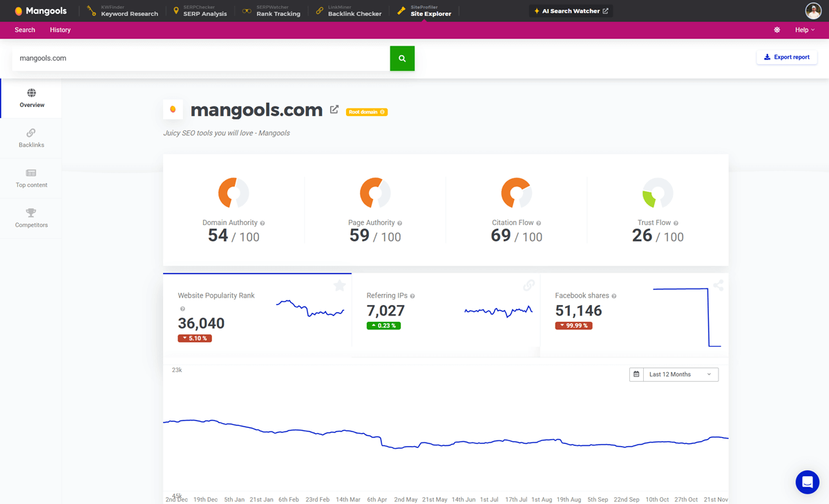This screenshot has width=829, height=504.
Task: Select the Search tab
Action: tap(25, 30)
